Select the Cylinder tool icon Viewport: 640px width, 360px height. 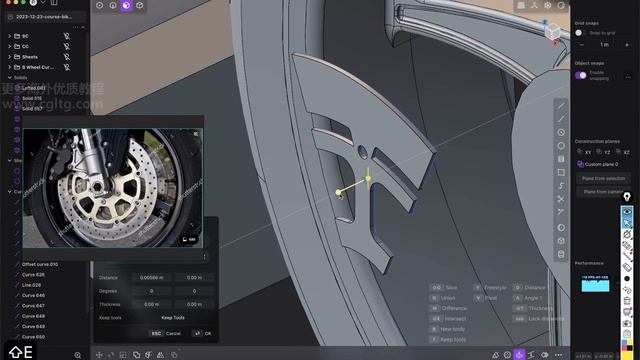[561, 254]
